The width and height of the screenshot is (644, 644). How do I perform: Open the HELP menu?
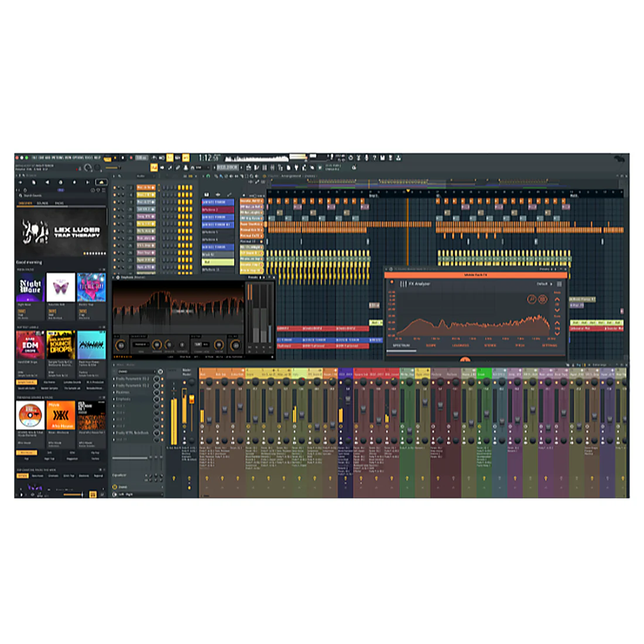point(97,157)
